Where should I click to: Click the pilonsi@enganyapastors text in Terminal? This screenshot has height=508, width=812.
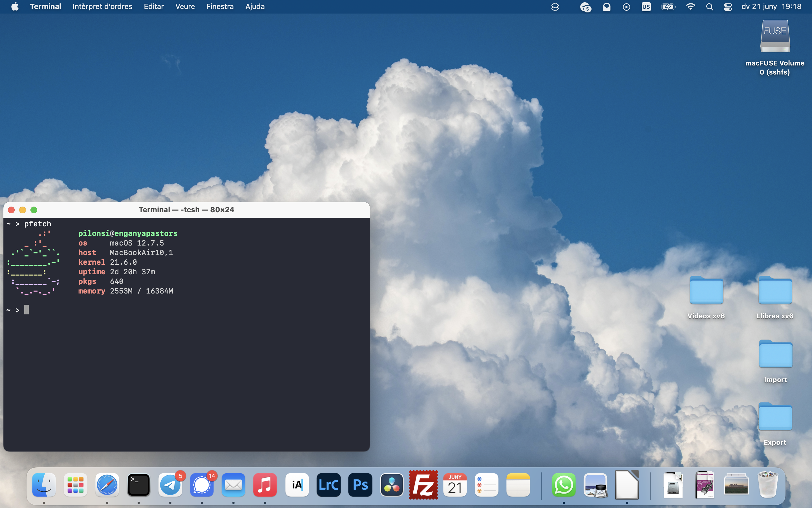coord(128,233)
